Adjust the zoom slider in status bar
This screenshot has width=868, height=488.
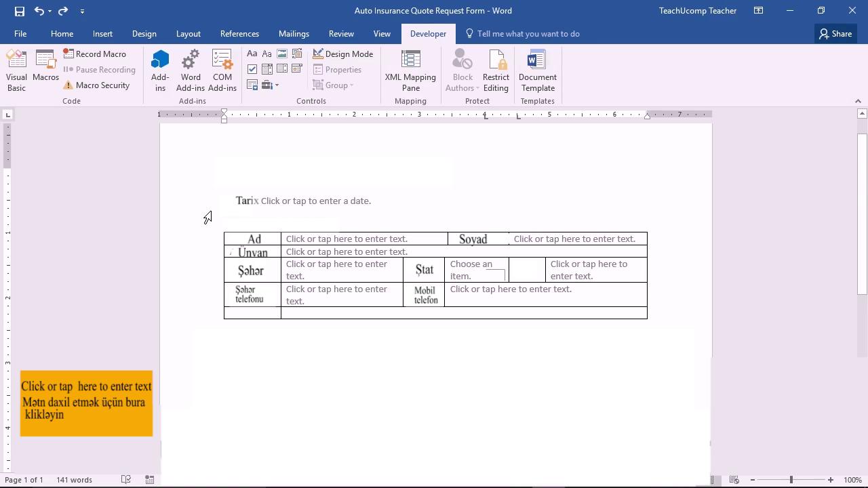[x=791, y=480]
